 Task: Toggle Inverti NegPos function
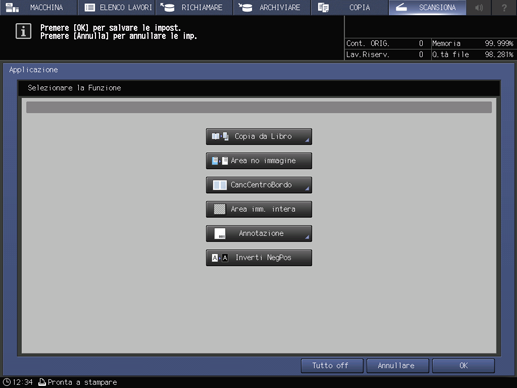tap(259, 258)
